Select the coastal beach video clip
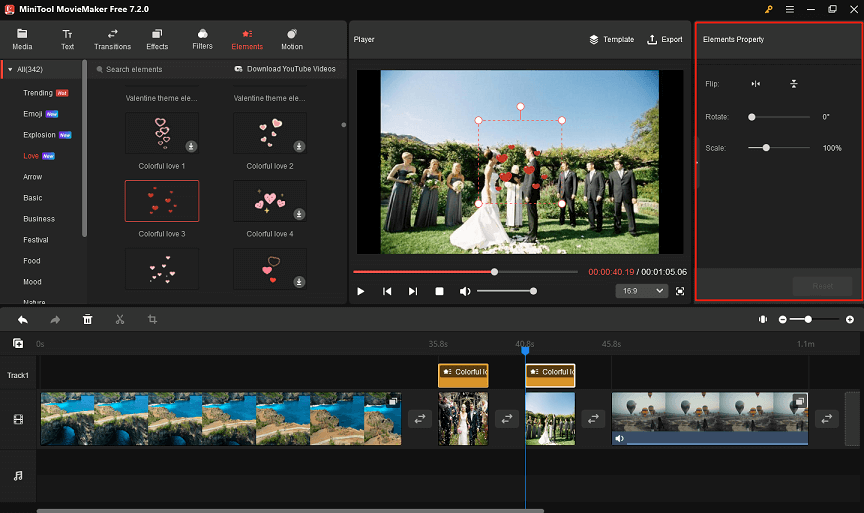 point(221,419)
